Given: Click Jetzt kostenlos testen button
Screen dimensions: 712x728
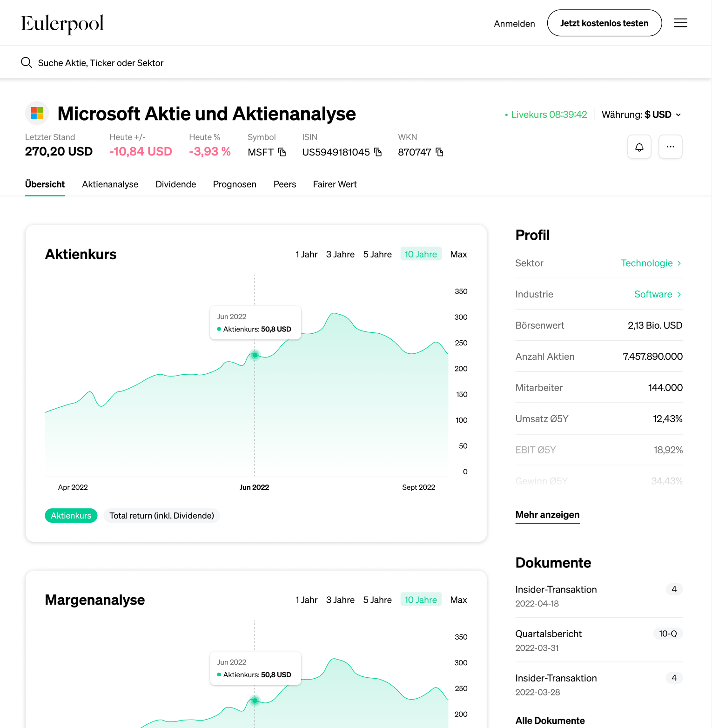Looking at the screenshot, I should (605, 23).
